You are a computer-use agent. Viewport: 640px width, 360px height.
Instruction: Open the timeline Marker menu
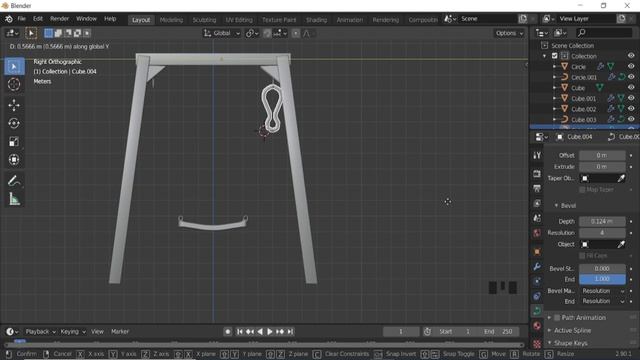click(120, 332)
